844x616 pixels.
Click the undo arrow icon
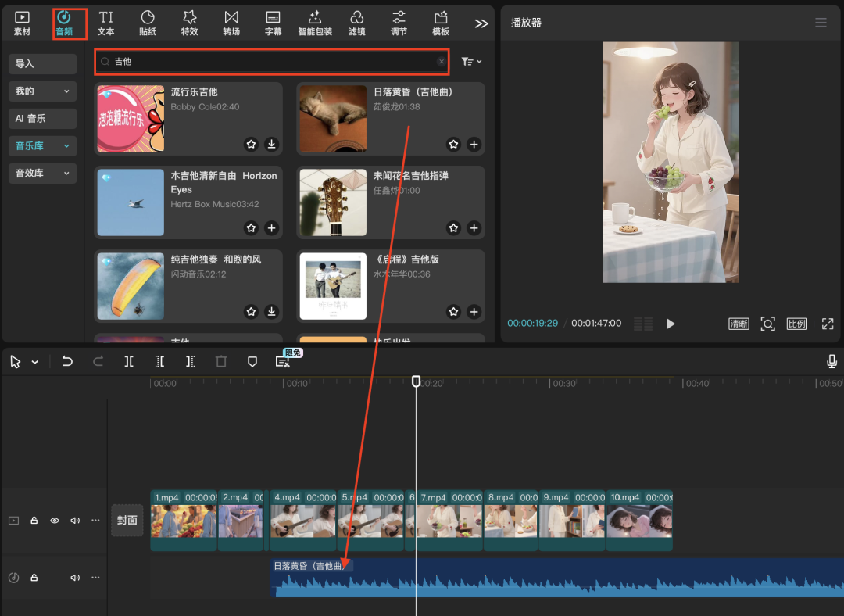[x=67, y=361]
